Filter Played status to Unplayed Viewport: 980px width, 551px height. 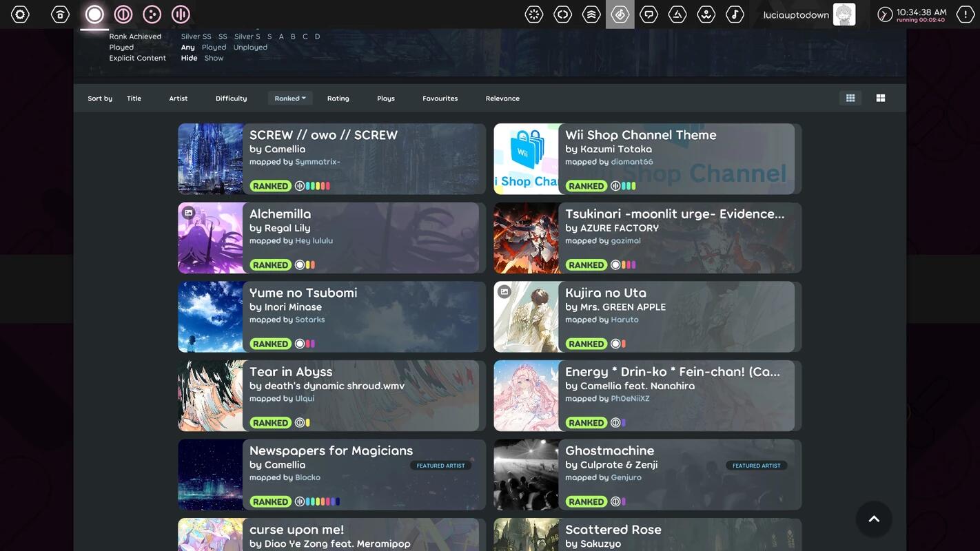[250, 48]
